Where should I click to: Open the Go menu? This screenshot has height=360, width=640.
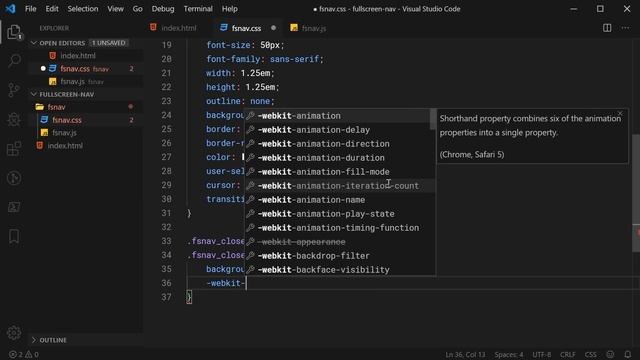point(138,9)
